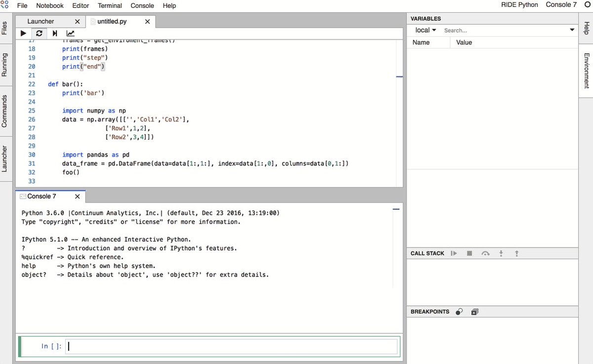Image resolution: width=593 pixels, height=364 pixels.
Task: Click the Step Out up-arrow icon
Action: (517, 253)
